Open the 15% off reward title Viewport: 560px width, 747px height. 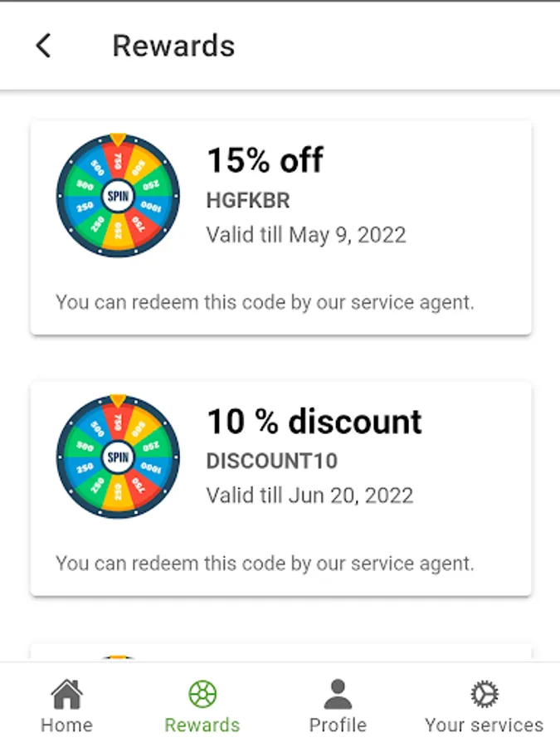tap(265, 161)
